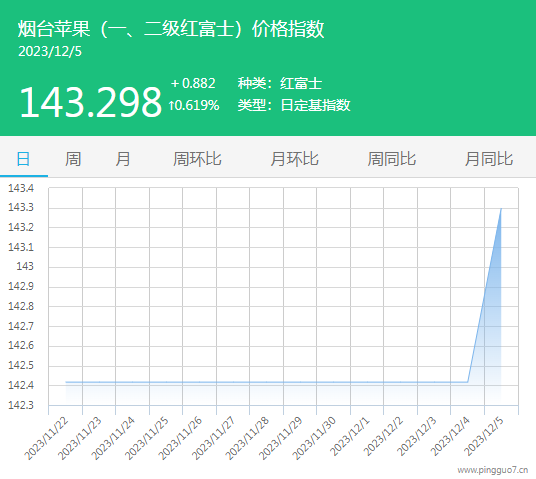
Task: Click the 2023/11/28 x-axis date label
Action: pos(247,438)
